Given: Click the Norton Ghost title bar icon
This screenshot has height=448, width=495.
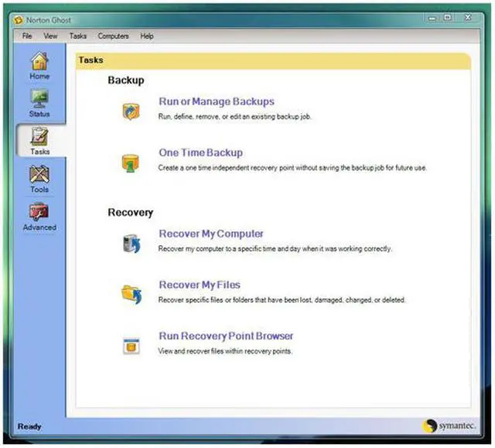Looking at the screenshot, I should pos(19,20).
